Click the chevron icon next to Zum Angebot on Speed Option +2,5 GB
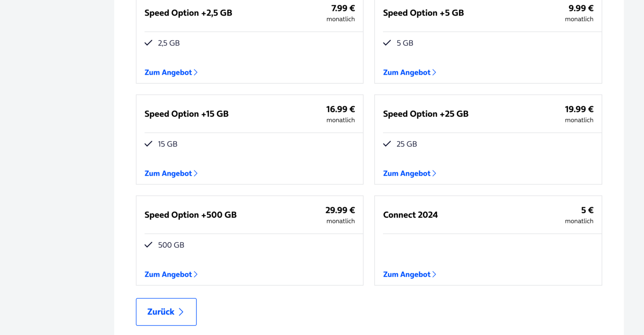Screen dimensions: 644x335 pyautogui.click(x=196, y=72)
